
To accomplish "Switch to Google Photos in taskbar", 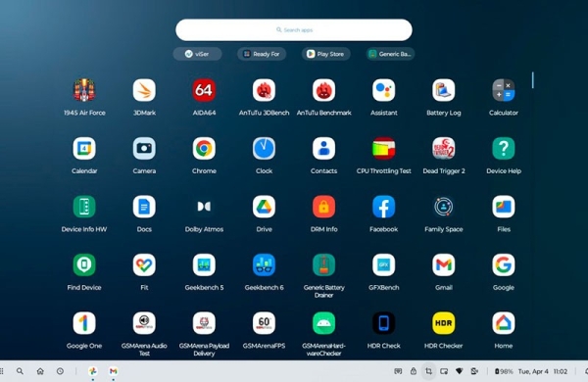I will point(93,371).
